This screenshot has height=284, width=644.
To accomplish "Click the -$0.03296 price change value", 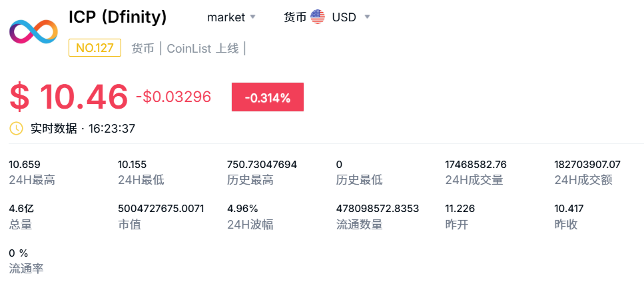I will tap(173, 97).
